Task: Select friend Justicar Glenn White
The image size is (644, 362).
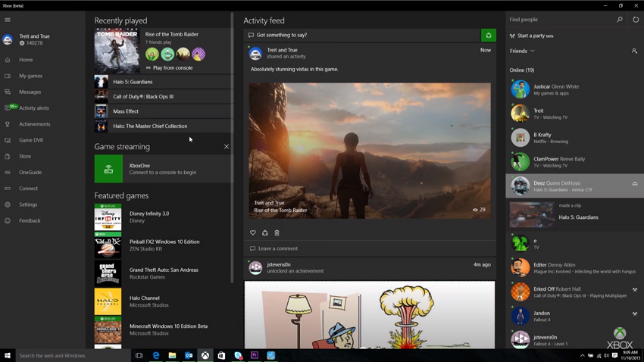Action: point(574,89)
